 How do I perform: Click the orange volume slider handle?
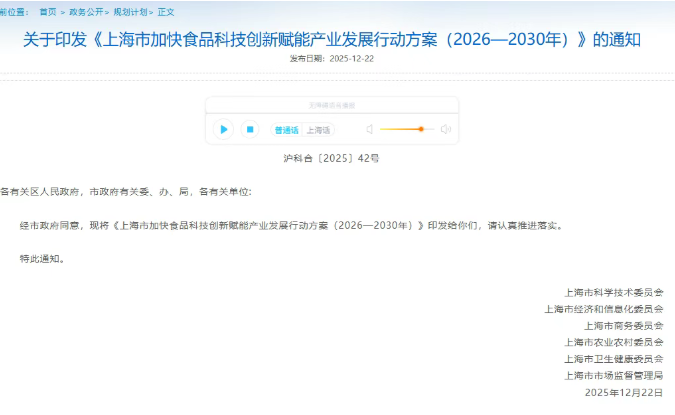pyautogui.click(x=421, y=129)
